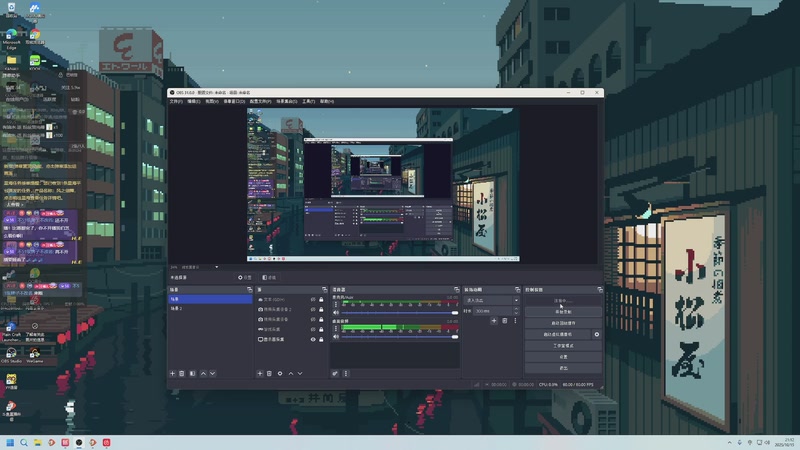This screenshot has height=450, width=800.
Task: Toggle visibility of Game Capture source
Action: [313, 329]
